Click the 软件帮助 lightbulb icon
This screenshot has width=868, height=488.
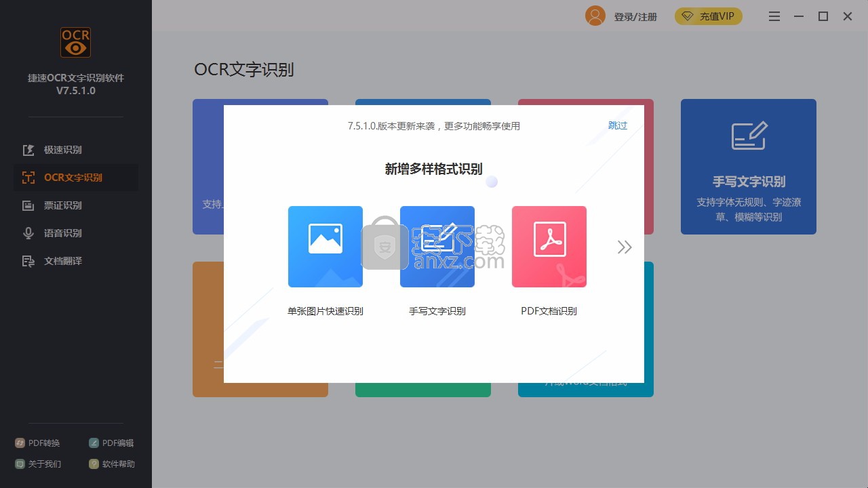(94, 464)
